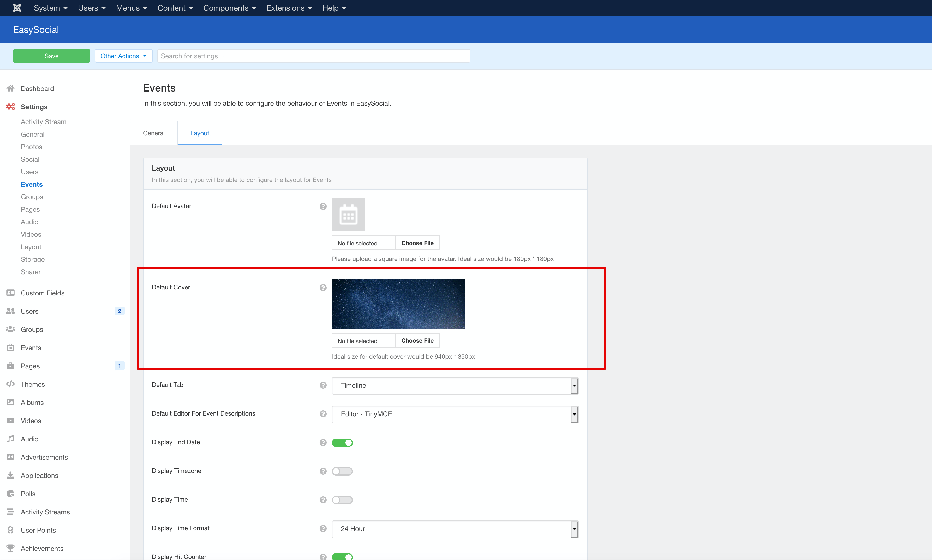Open the Menus menu

tap(132, 8)
